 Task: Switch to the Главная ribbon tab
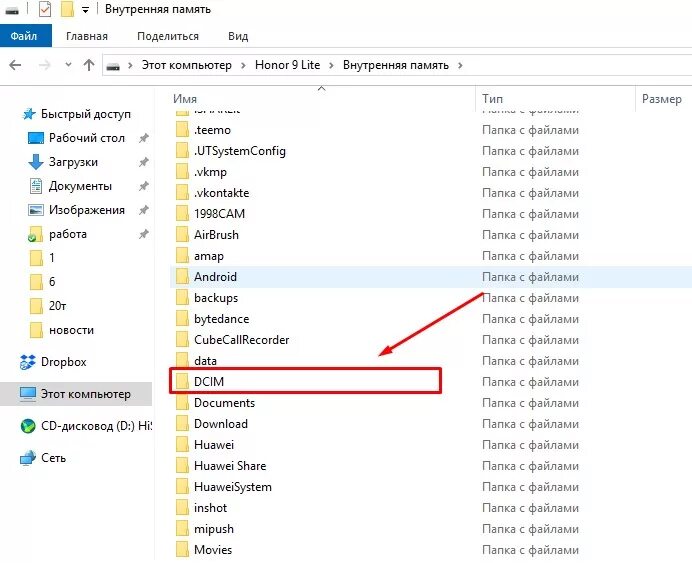click(87, 36)
